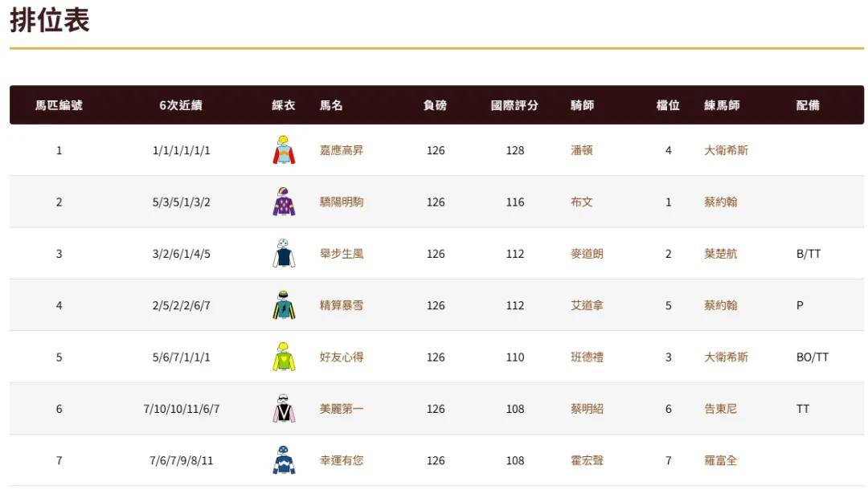868x490 pixels.
Task: Open trainer link 告東尼
Action: (720, 409)
